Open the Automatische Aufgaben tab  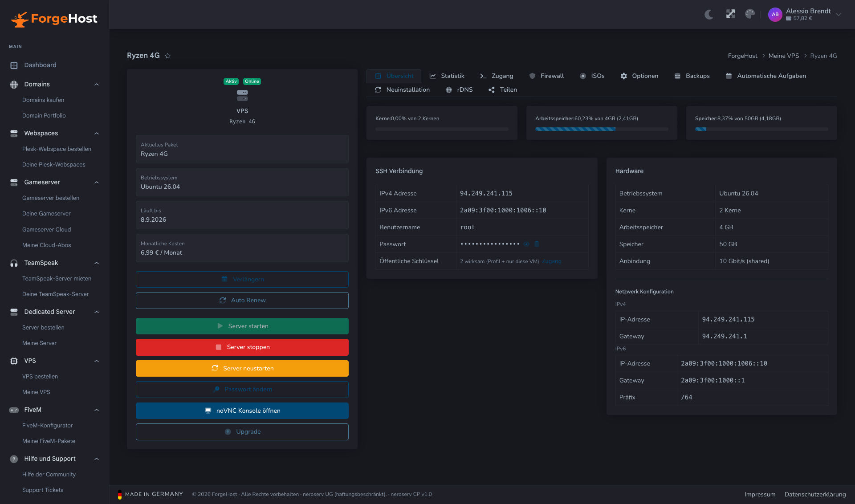tap(765, 76)
